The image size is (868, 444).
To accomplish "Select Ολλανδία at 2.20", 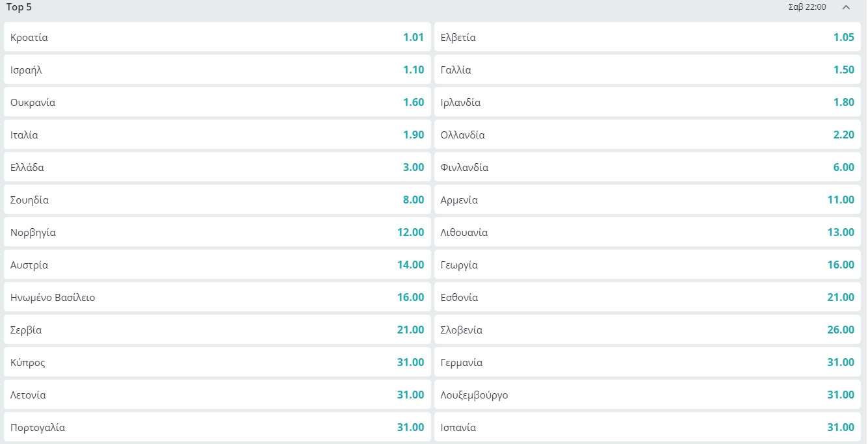I will coord(648,135).
